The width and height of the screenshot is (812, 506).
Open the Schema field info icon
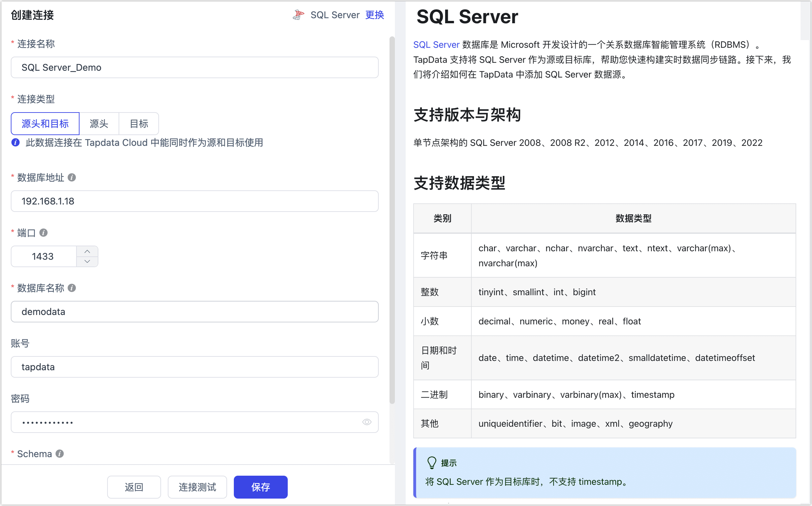pyautogui.click(x=60, y=453)
